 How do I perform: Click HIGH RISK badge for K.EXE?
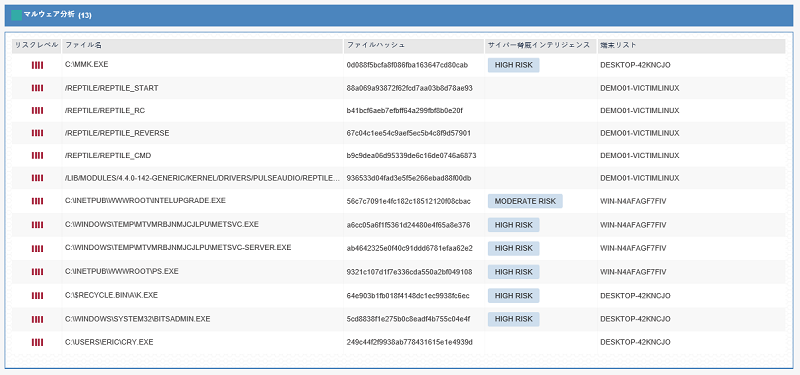pos(513,295)
